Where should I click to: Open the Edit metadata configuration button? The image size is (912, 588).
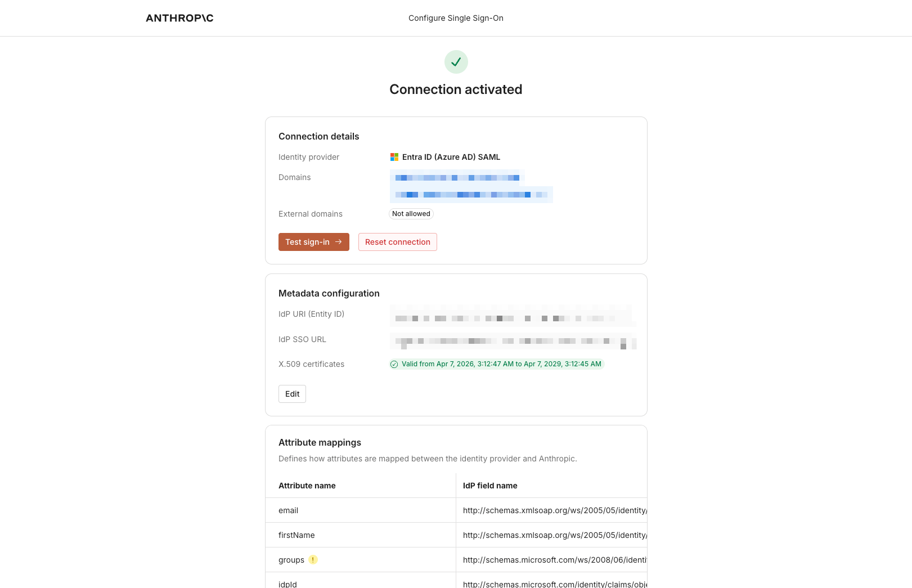point(292,394)
